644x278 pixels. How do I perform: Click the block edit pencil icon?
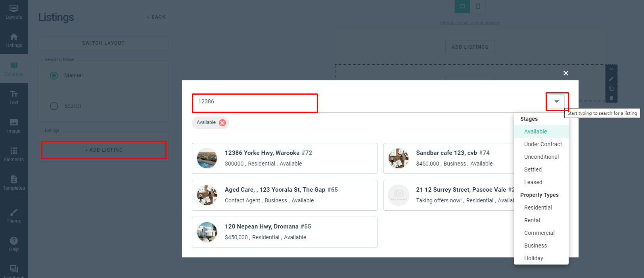[x=611, y=79]
